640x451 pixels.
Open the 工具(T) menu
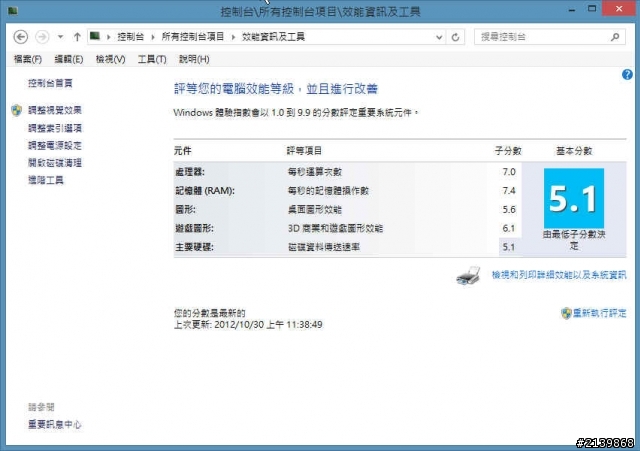pyautogui.click(x=152, y=59)
